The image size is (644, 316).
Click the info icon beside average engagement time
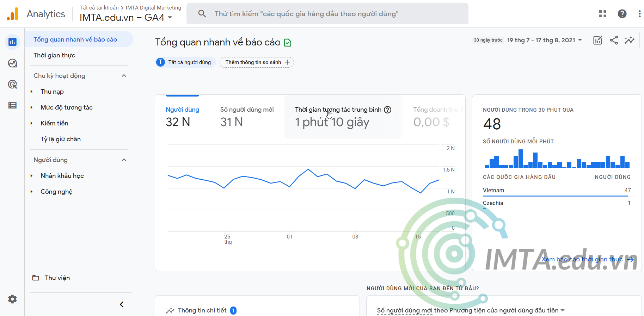pyautogui.click(x=387, y=110)
